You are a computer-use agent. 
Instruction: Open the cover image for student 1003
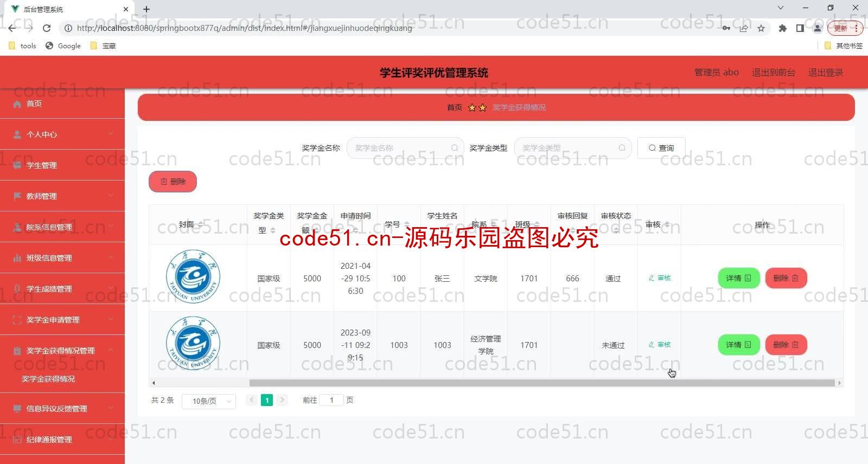[193, 343]
